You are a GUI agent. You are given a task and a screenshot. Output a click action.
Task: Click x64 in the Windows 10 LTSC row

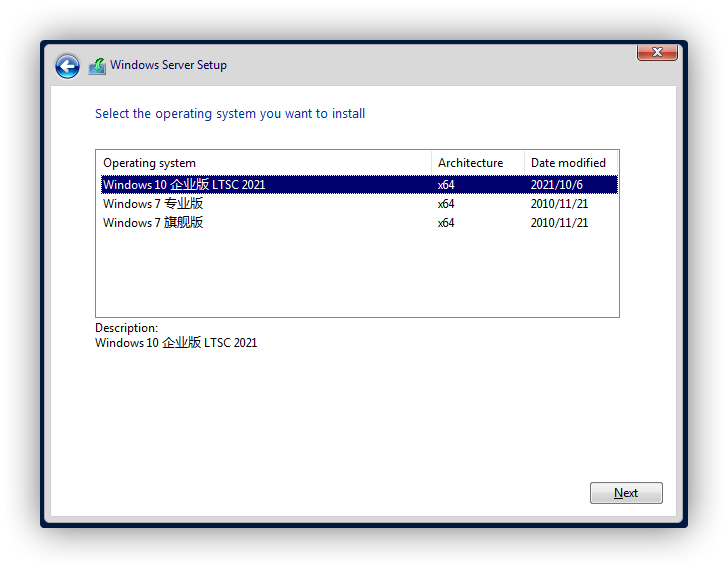tap(446, 185)
